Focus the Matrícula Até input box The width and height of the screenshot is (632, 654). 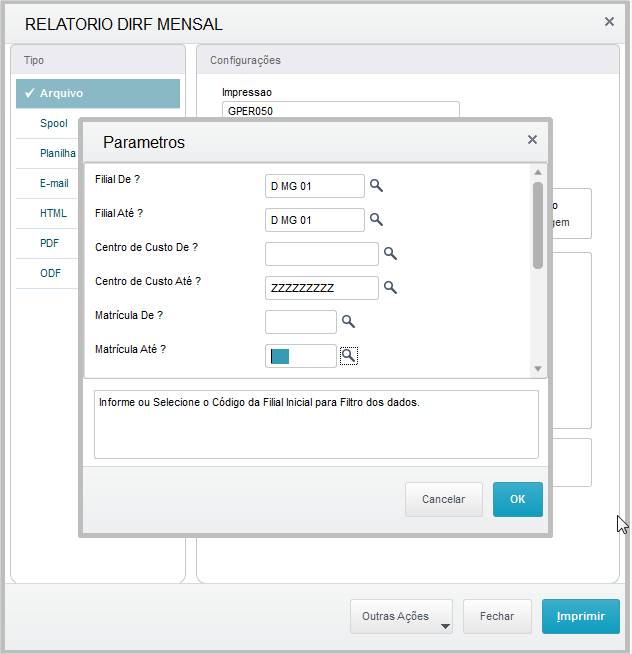[x=301, y=356]
